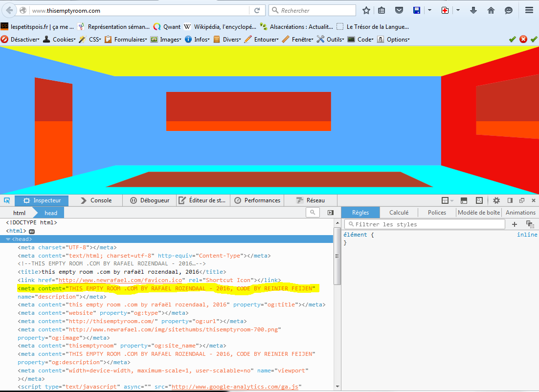Click the plus icon to add new rule
The width and height of the screenshot is (539, 392).
[x=514, y=224]
